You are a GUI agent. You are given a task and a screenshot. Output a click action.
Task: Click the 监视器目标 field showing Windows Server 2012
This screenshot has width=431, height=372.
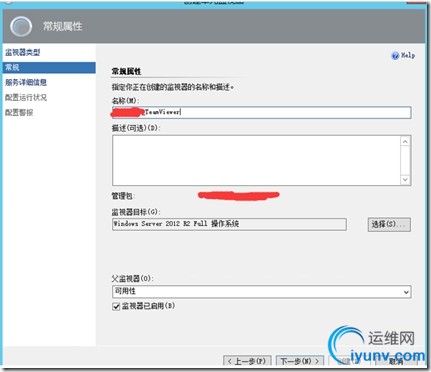pyautogui.click(x=229, y=224)
